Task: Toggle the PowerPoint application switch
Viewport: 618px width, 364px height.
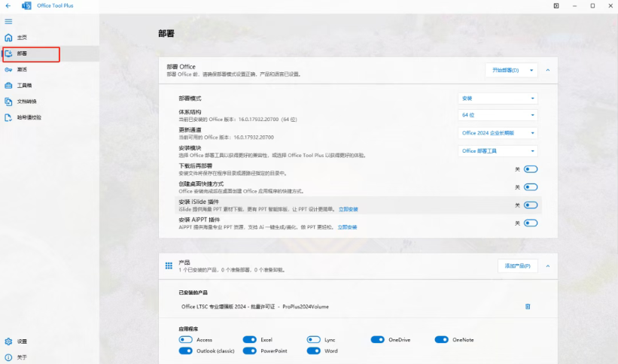Action: pyautogui.click(x=249, y=350)
